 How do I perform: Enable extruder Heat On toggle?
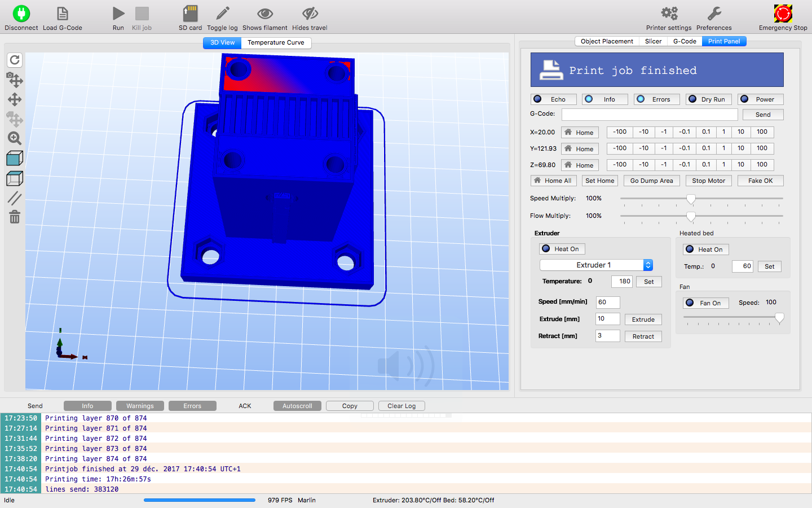pyautogui.click(x=562, y=249)
